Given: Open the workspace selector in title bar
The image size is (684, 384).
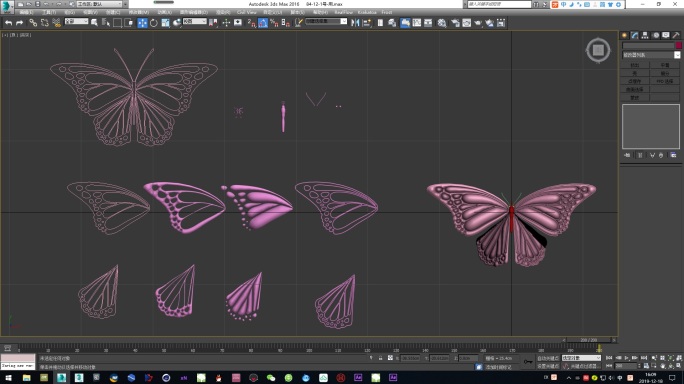Looking at the screenshot, I should click(x=100, y=4).
